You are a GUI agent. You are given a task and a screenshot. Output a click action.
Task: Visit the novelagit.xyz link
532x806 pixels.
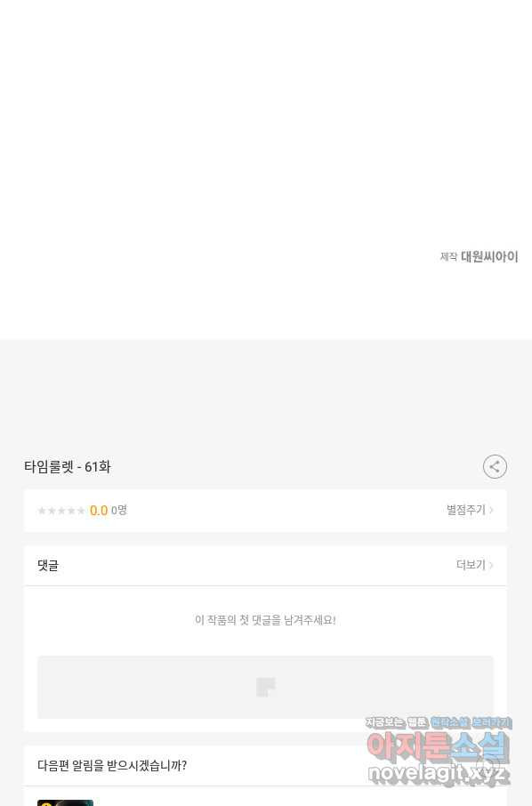pos(439,774)
